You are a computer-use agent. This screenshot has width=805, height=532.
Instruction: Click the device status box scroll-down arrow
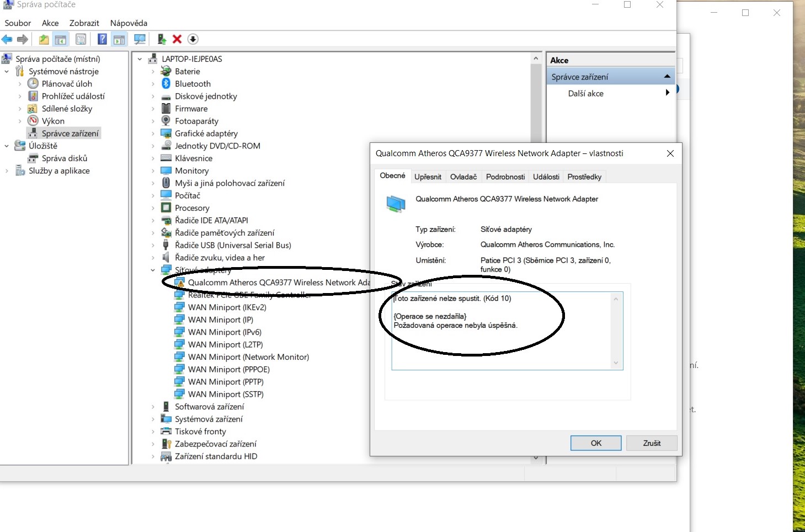[616, 363]
